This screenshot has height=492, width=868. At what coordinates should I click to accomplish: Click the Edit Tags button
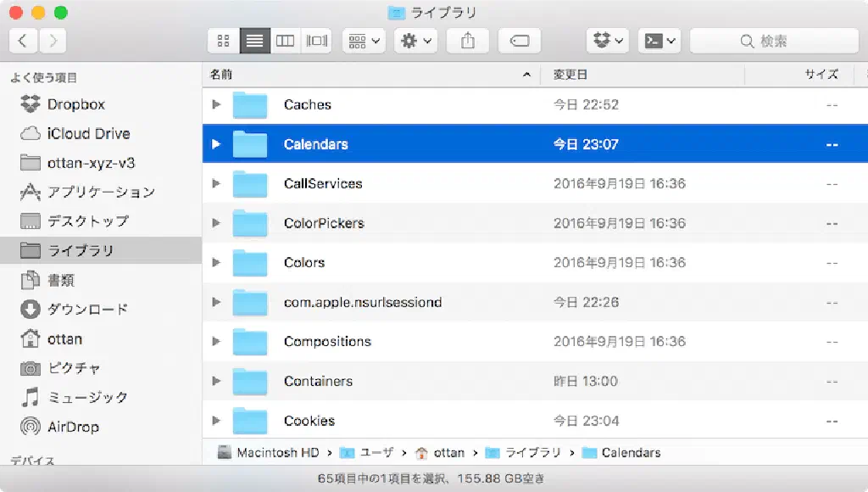[x=520, y=41]
